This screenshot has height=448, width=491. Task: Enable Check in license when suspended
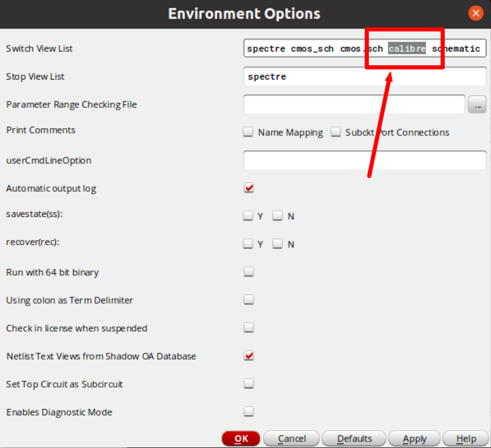248,328
